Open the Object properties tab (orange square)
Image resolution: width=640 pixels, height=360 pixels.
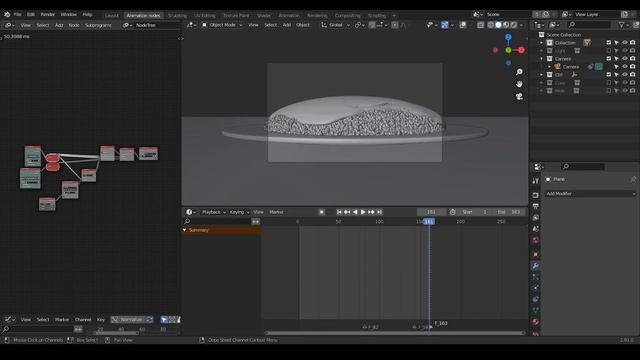pos(536,254)
